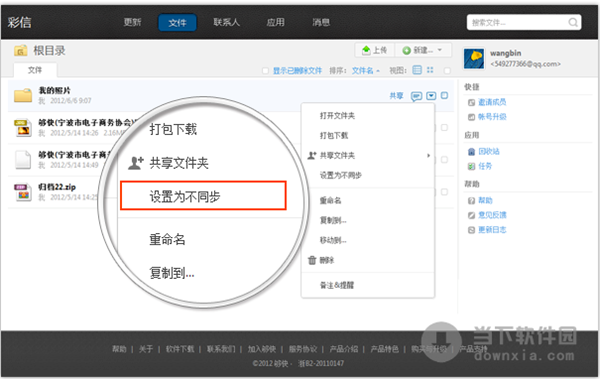The height and width of the screenshot is (379, 600).
Task: Tick the checkbox on 我的照片 row
Action: coord(444,95)
